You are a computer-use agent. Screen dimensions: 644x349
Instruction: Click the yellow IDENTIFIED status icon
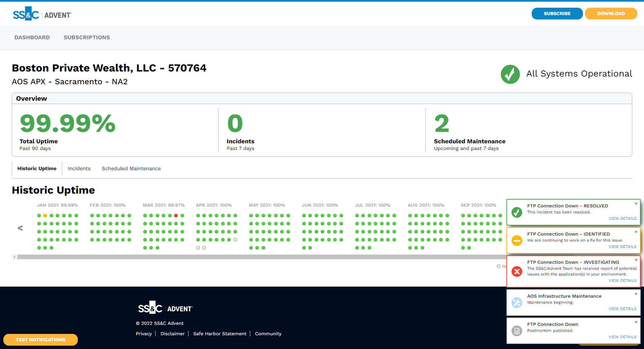517,241
